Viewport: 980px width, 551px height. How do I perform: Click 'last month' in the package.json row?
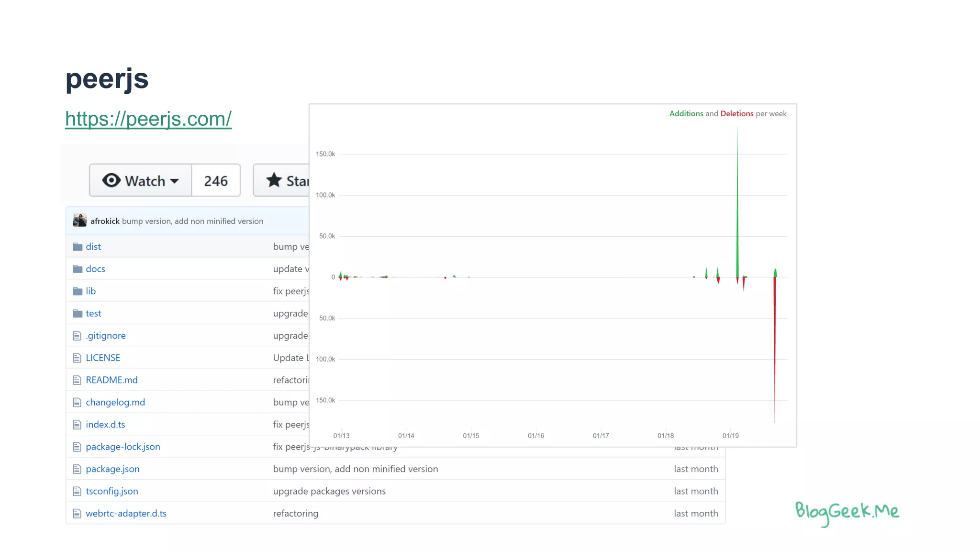(696, 469)
